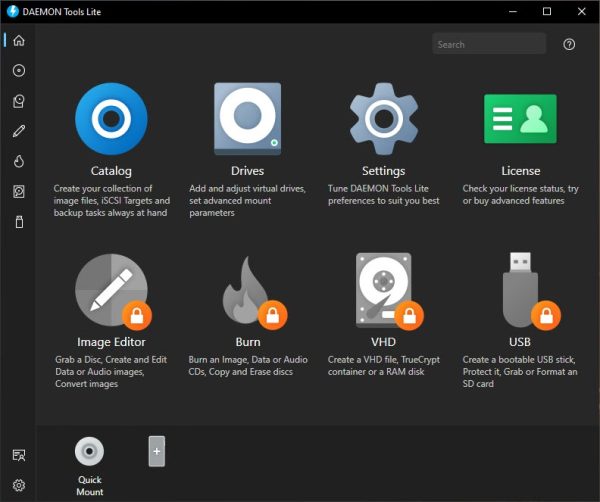The width and height of the screenshot is (600, 502).
Task: Click orange lock badge on Burn
Action: click(272, 316)
